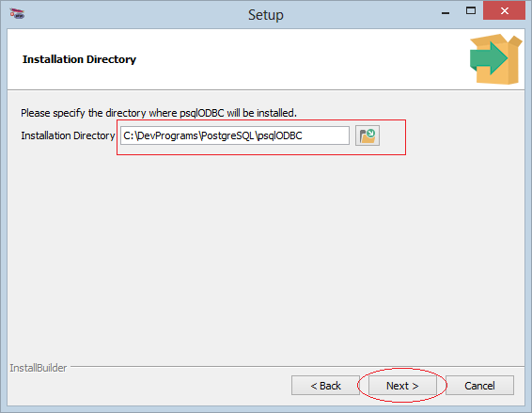Viewport: 532px width, 413px height.
Task: Click the green arrow on package graphic
Action: [x=489, y=58]
